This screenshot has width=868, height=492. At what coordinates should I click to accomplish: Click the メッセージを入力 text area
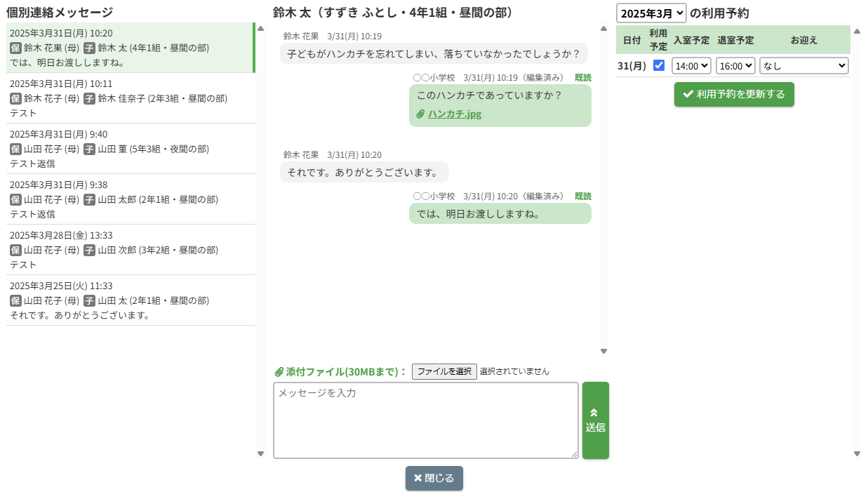tap(425, 420)
